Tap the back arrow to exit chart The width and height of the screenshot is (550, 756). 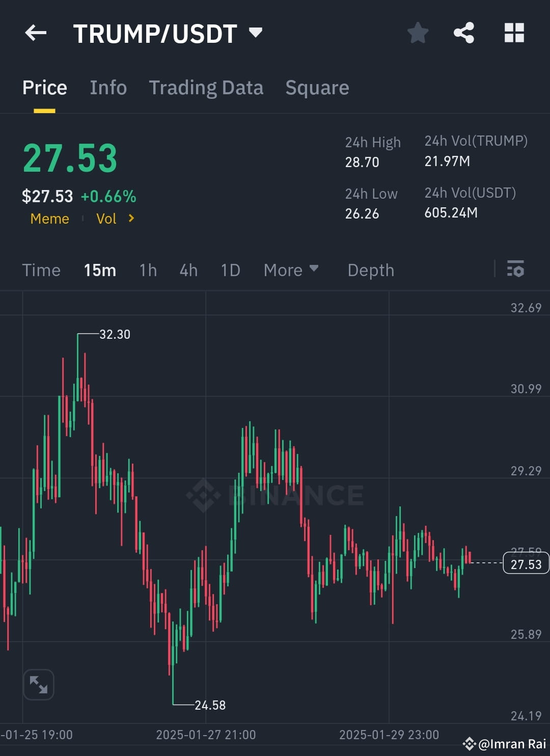click(x=35, y=32)
